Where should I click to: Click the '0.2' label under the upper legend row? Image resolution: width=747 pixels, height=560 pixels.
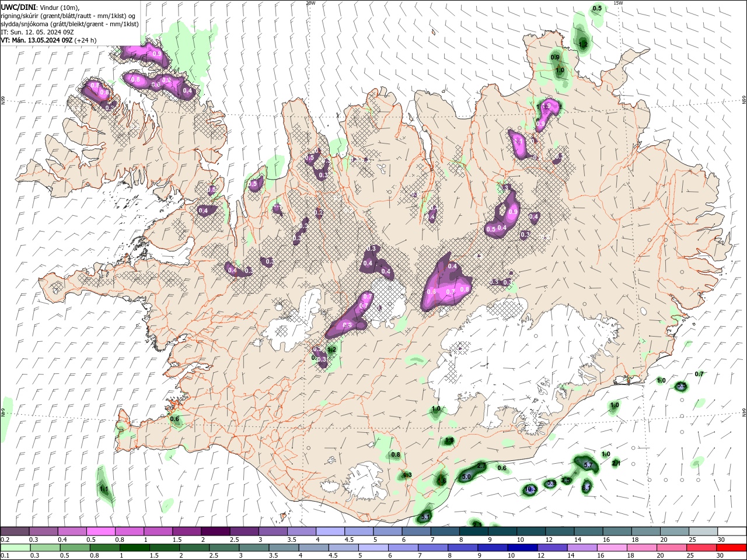[6, 540]
